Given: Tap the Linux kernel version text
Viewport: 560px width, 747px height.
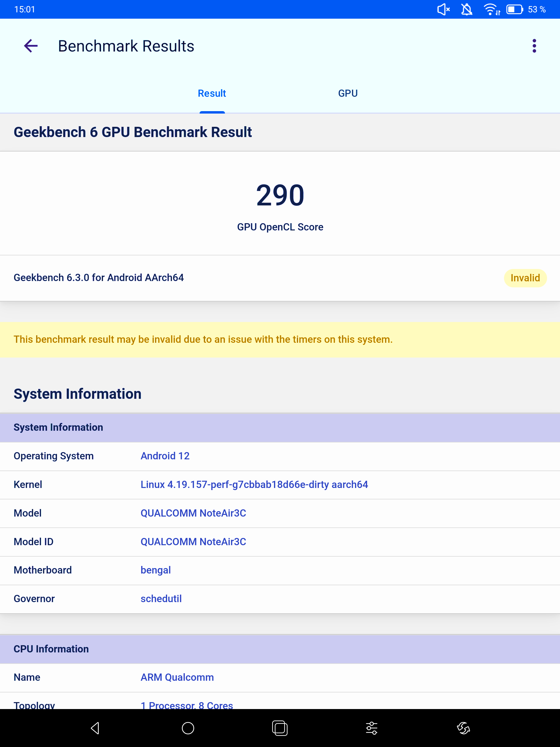Looking at the screenshot, I should (254, 485).
